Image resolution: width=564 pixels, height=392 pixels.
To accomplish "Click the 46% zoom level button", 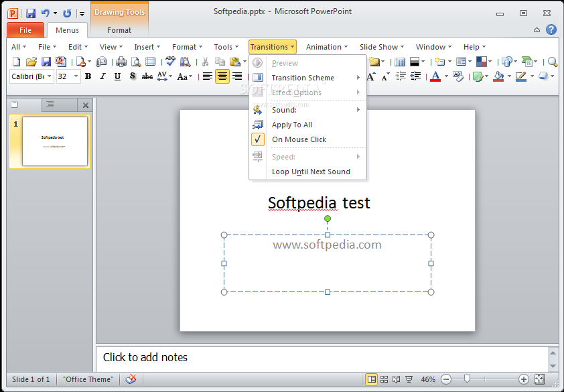I will click(x=428, y=379).
